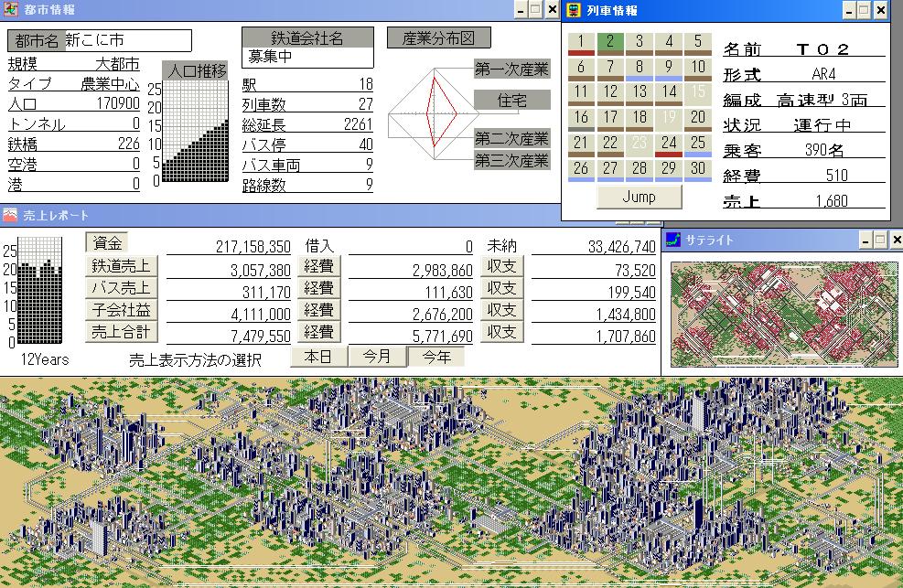Select train number 17 in the grid
The image size is (903, 588).
pyautogui.click(x=610, y=120)
